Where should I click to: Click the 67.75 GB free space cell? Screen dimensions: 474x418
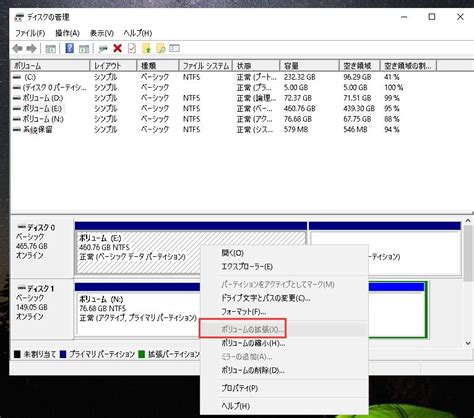(x=357, y=119)
